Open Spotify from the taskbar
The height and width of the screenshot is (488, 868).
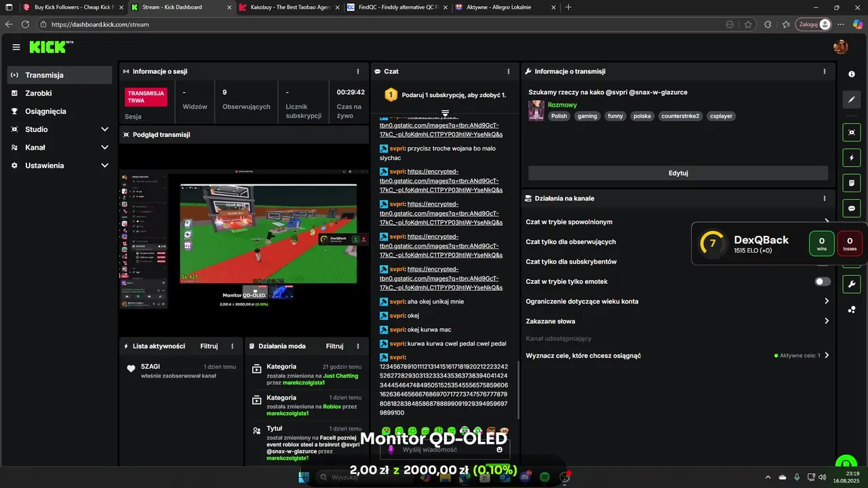[545, 477]
